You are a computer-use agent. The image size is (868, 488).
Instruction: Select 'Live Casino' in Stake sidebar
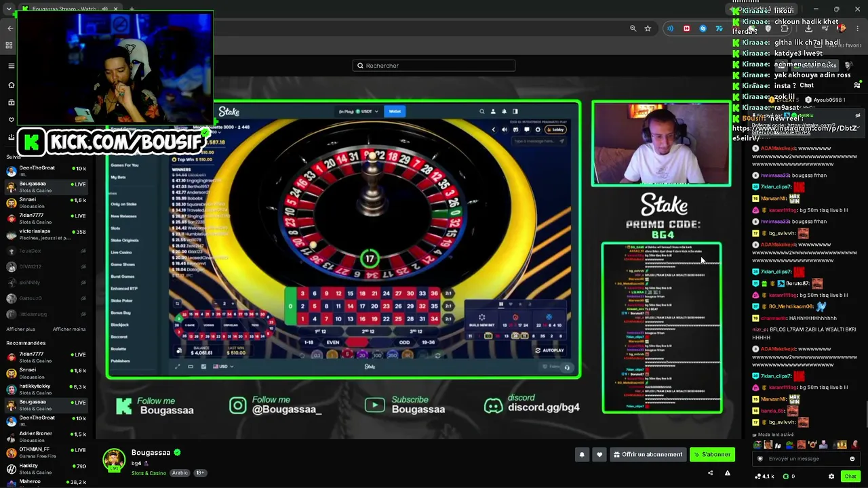[x=121, y=252]
